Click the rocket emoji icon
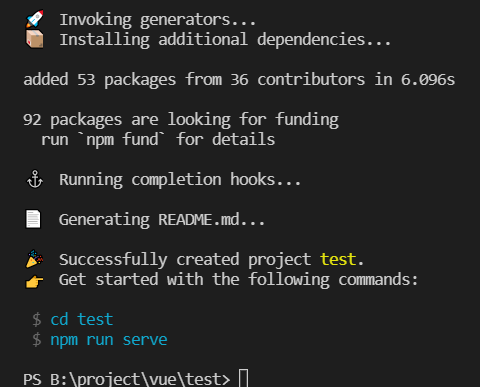This screenshot has width=480, height=387. (35, 19)
